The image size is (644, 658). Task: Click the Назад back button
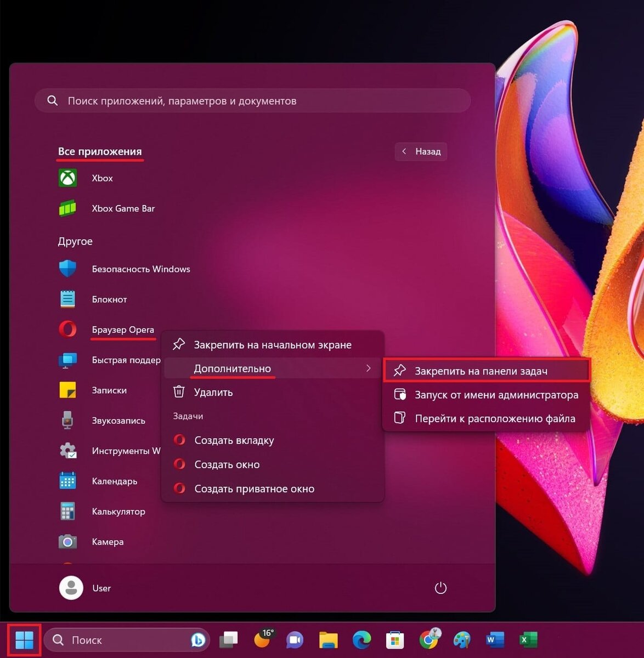coord(421,151)
